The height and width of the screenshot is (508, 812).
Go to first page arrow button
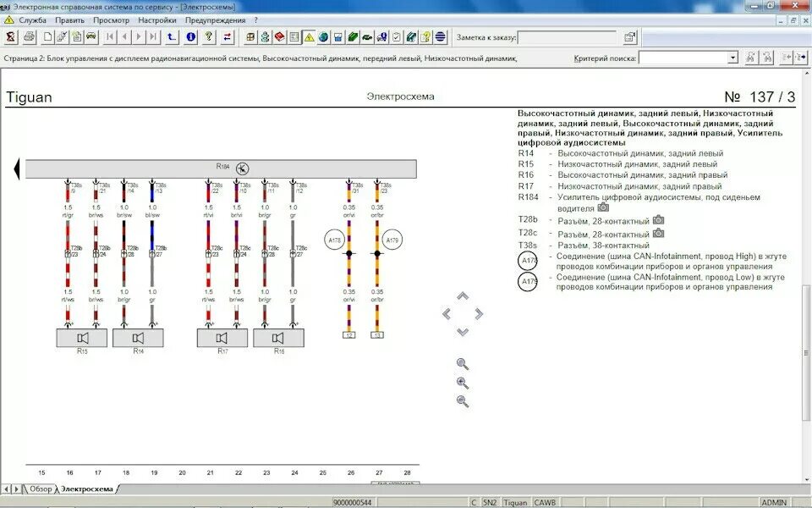[x=110, y=36]
